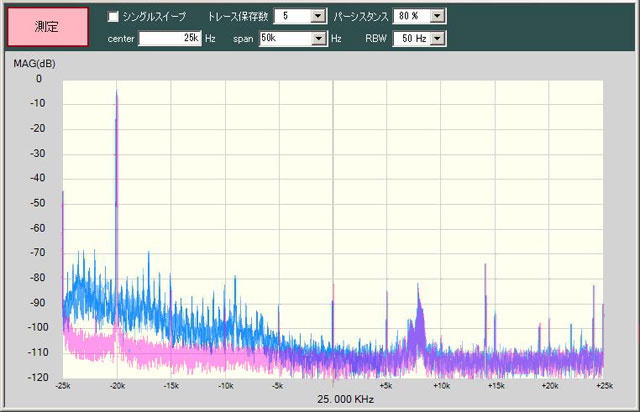Click the シングルスイープ label text
This screenshot has width=640, height=412.
tap(154, 16)
